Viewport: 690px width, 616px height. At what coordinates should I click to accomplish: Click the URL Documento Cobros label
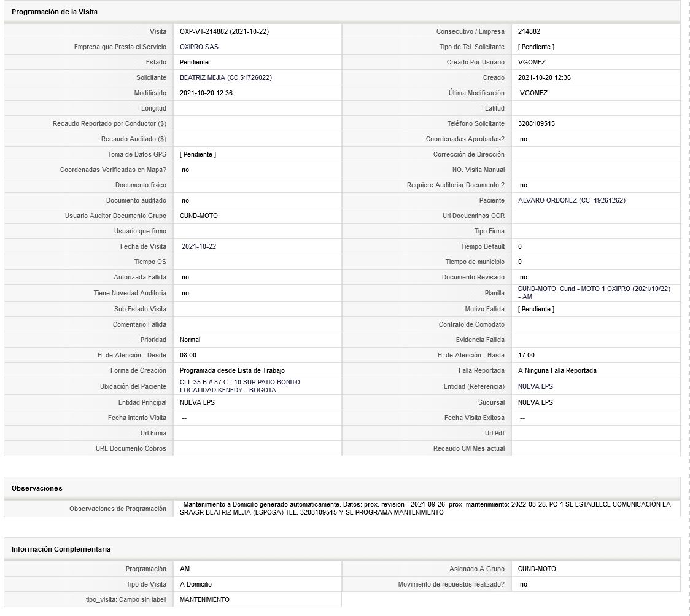click(131, 449)
